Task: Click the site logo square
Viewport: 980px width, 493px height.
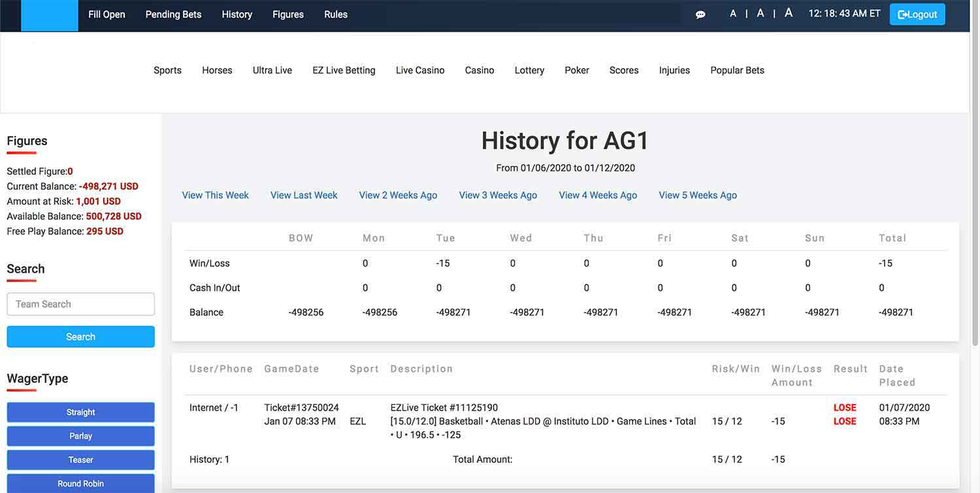Action: click(x=50, y=14)
